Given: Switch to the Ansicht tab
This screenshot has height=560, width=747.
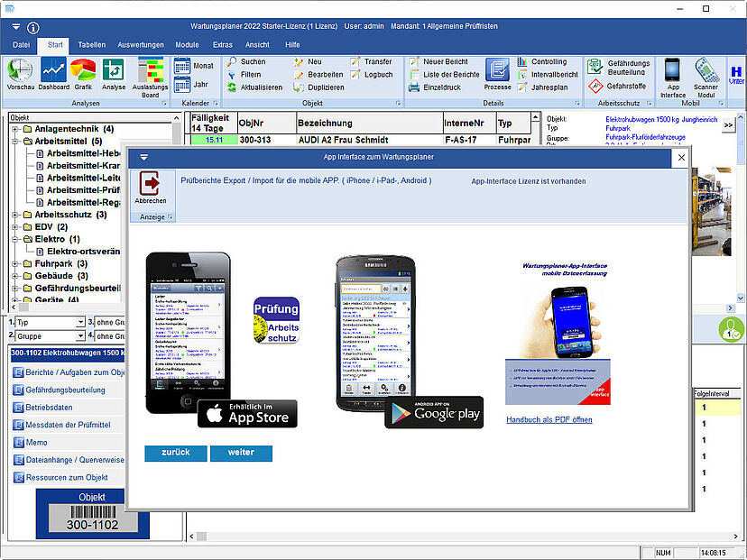Looking at the screenshot, I should click(x=257, y=45).
